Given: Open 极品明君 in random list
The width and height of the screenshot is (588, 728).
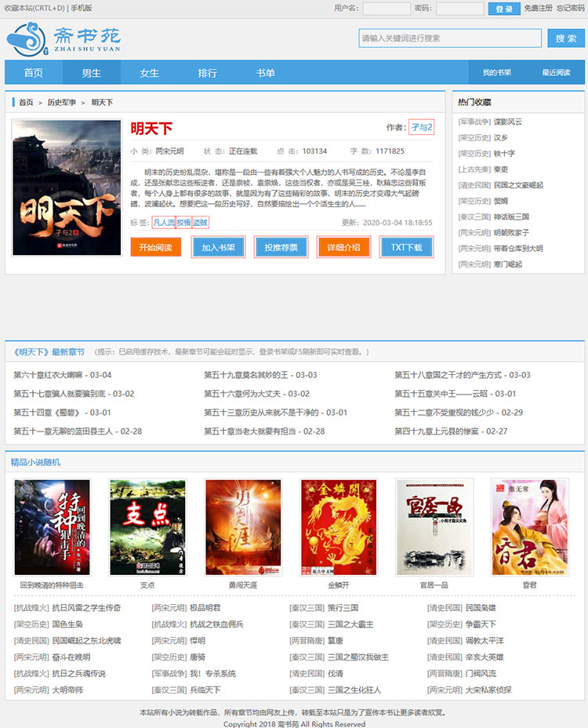Looking at the screenshot, I should 205,608.
